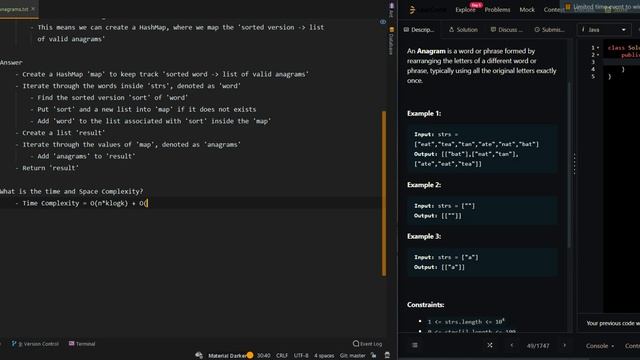Click the 'Your previous code' notice
This screenshot has height=360, width=640.
pyautogui.click(x=613, y=323)
